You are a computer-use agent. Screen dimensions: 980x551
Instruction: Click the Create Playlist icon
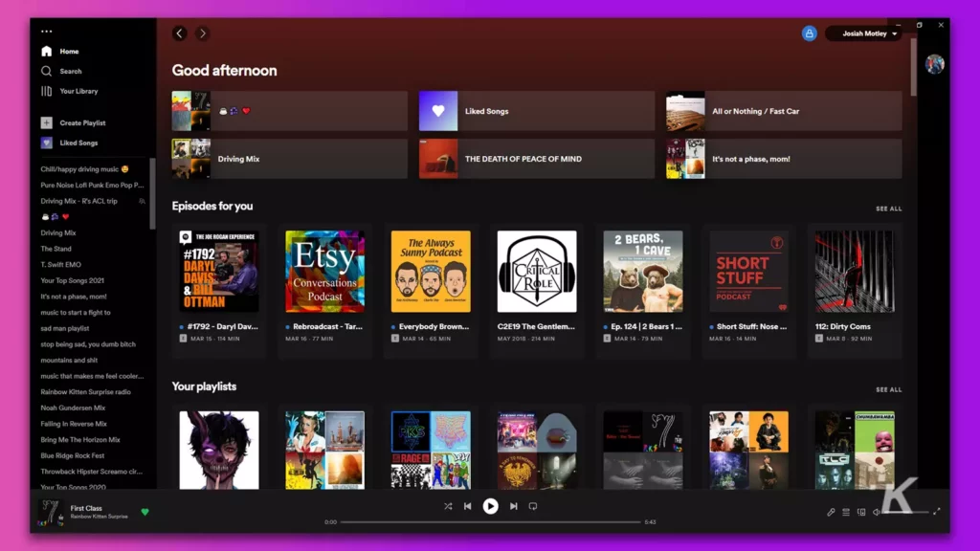pyautogui.click(x=47, y=121)
